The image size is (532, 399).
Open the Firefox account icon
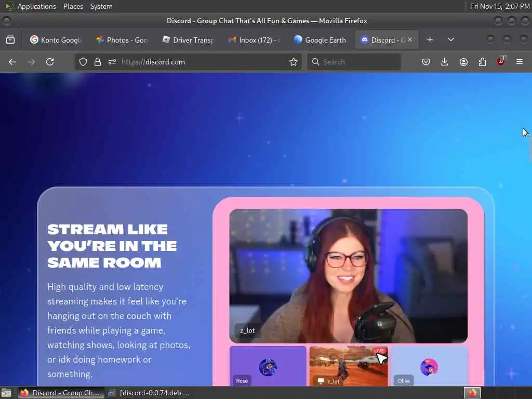(463, 62)
